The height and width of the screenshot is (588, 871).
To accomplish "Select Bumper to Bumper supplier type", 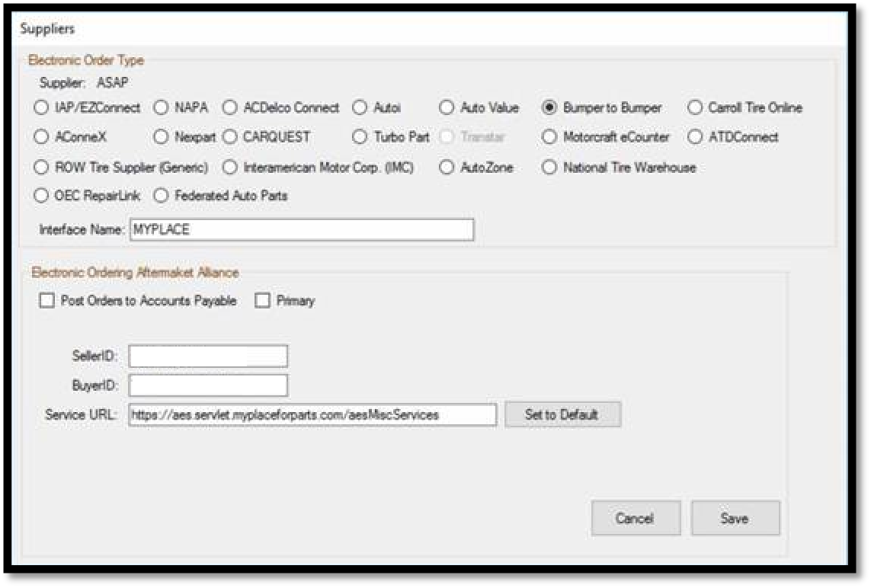I will 549,108.
